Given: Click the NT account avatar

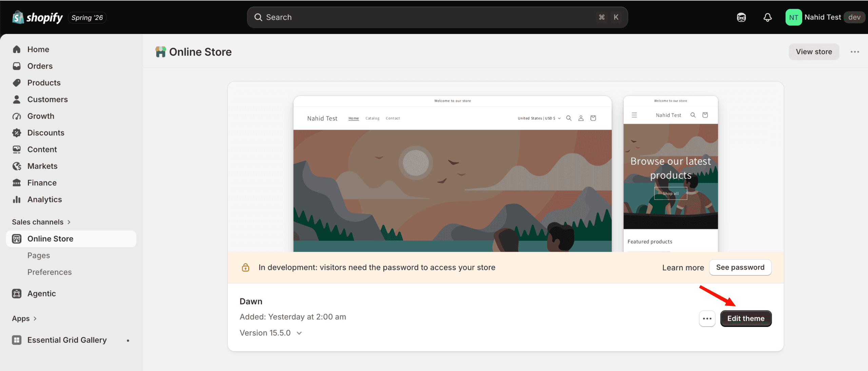Looking at the screenshot, I should (x=793, y=17).
